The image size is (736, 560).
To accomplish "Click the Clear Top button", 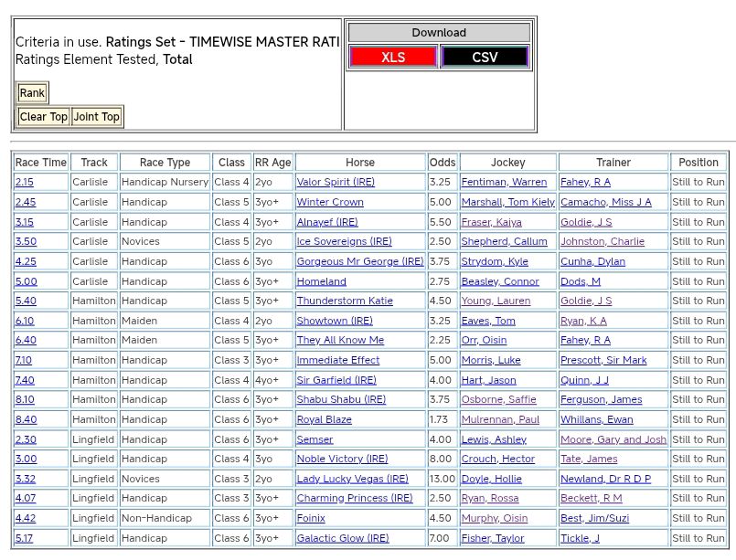I will click(43, 117).
